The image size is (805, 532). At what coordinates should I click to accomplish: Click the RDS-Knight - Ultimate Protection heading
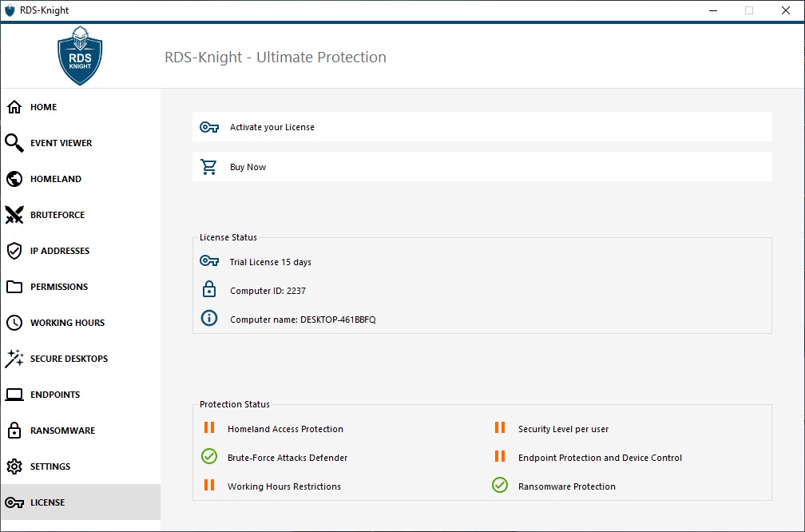[276, 57]
